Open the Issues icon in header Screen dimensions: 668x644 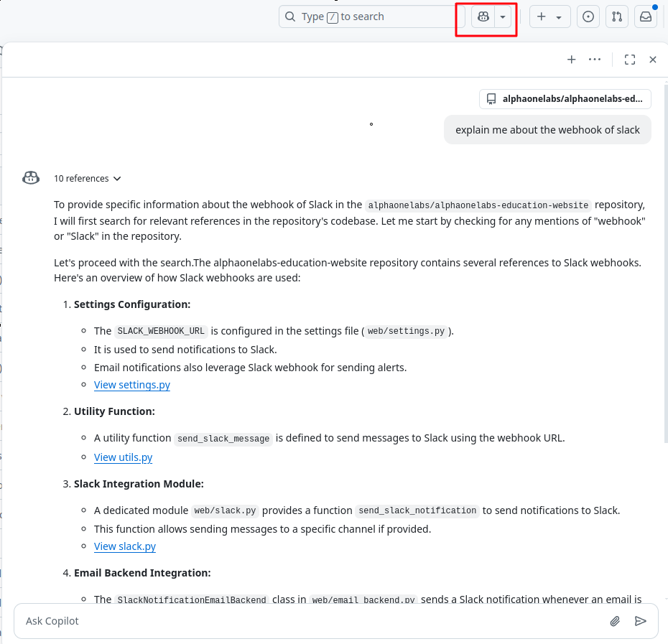(588, 17)
